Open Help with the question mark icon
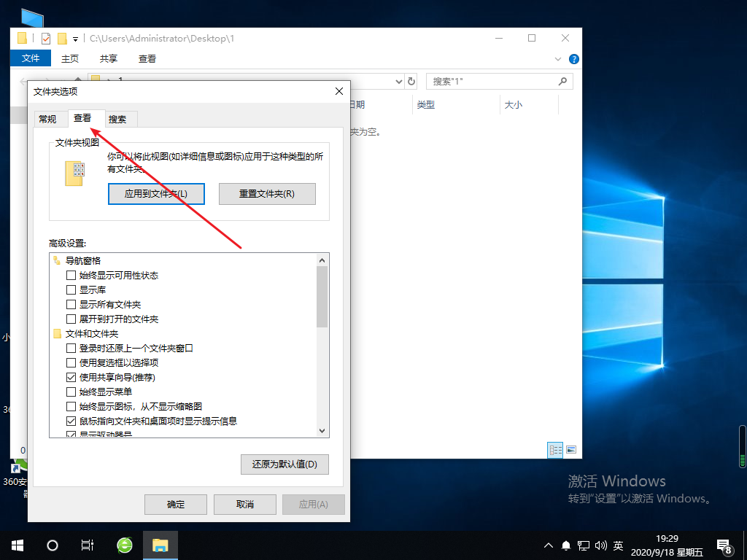 [x=573, y=59]
